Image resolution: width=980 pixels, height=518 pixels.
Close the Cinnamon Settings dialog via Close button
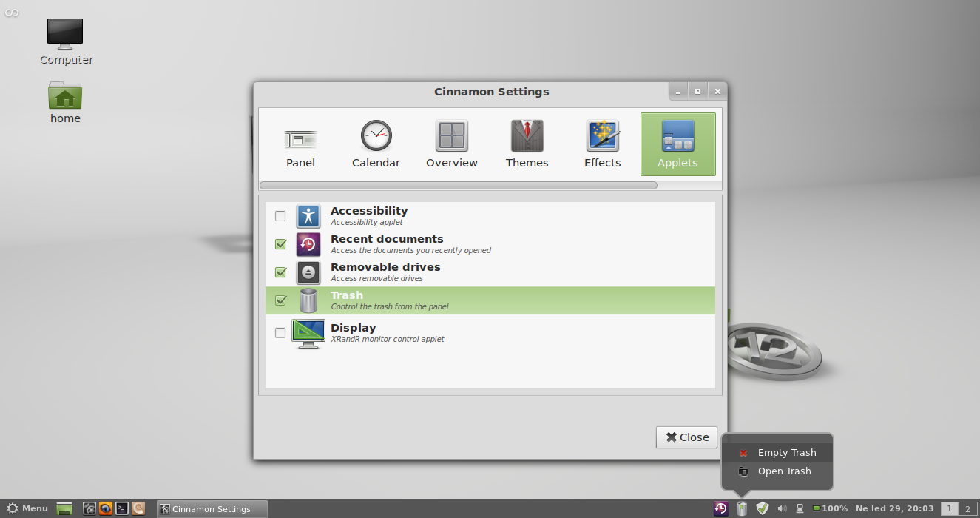coord(686,437)
